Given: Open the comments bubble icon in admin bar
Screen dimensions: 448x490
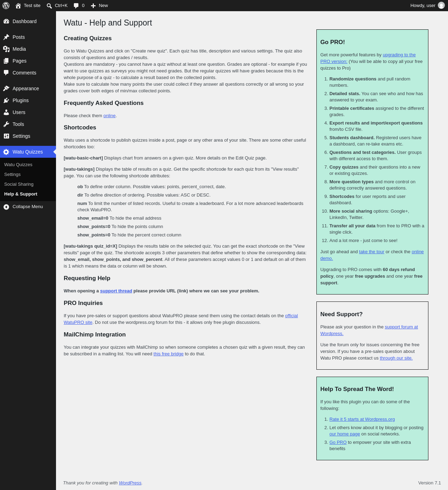Looking at the screenshot, I should (76, 6).
